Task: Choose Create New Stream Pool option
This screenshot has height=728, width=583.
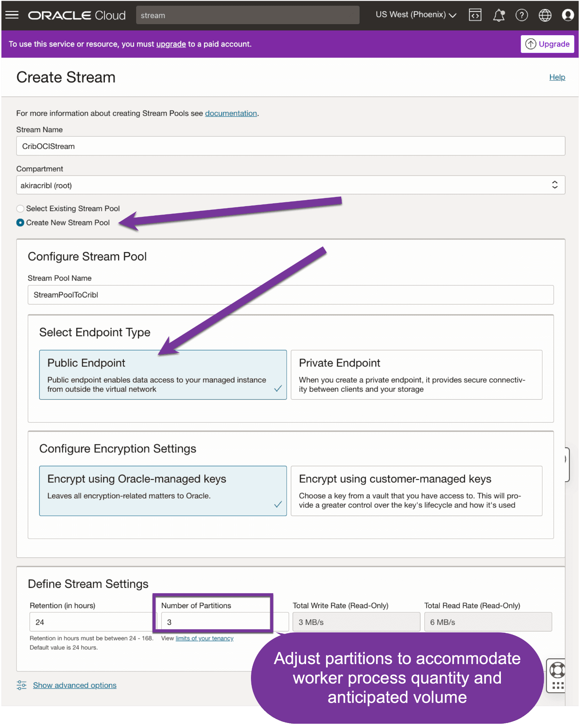Action: [x=21, y=223]
